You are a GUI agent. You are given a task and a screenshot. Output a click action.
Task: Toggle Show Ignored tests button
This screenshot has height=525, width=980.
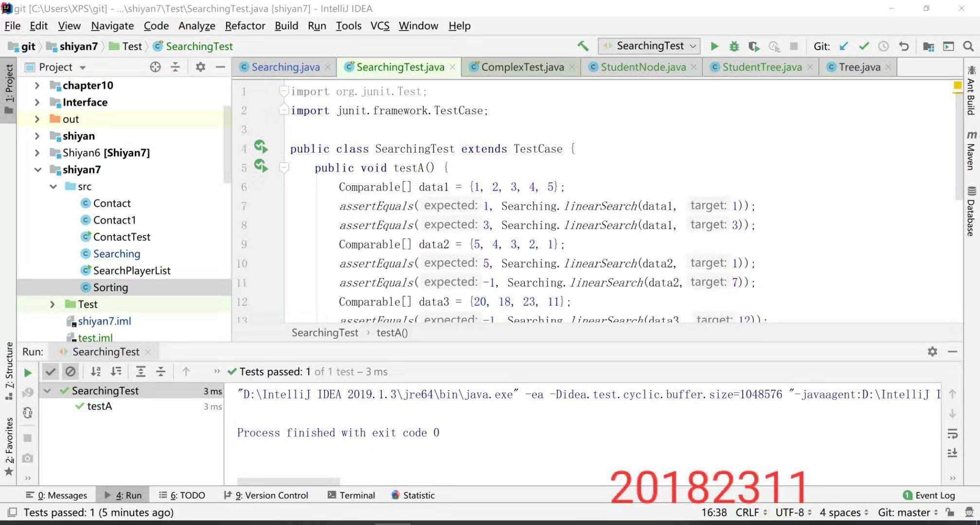[71, 372]
